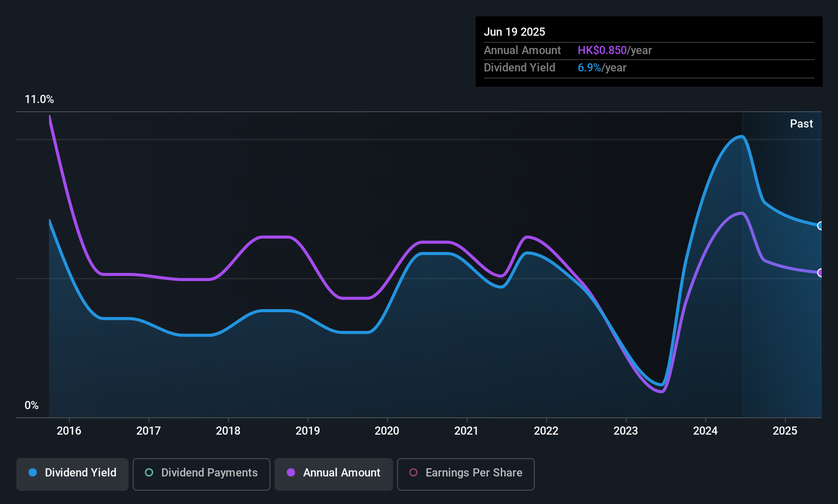Click the purple Annual Amount legend dot
The width and height of the screenshot is (838, 504).
(x=291, y=472)
